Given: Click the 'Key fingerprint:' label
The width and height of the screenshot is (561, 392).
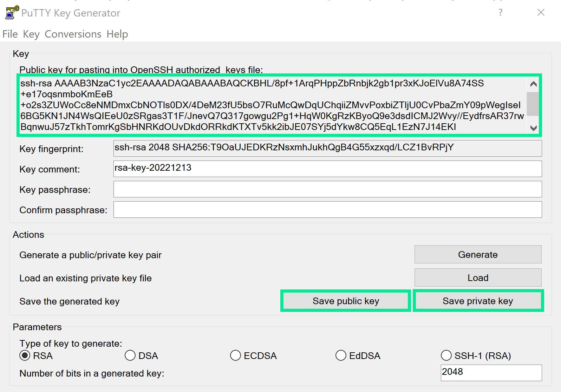Looking at the screenshot, I should click(51, 149).
